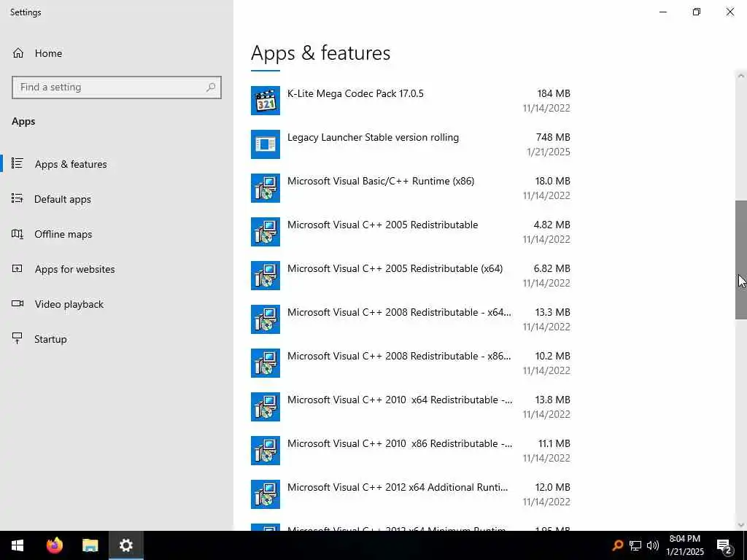This screenshot has width=747, height=560.
Task: Click the Visual C++ 2012 x64 Additional Runtime icon
Action: (266, 495)
